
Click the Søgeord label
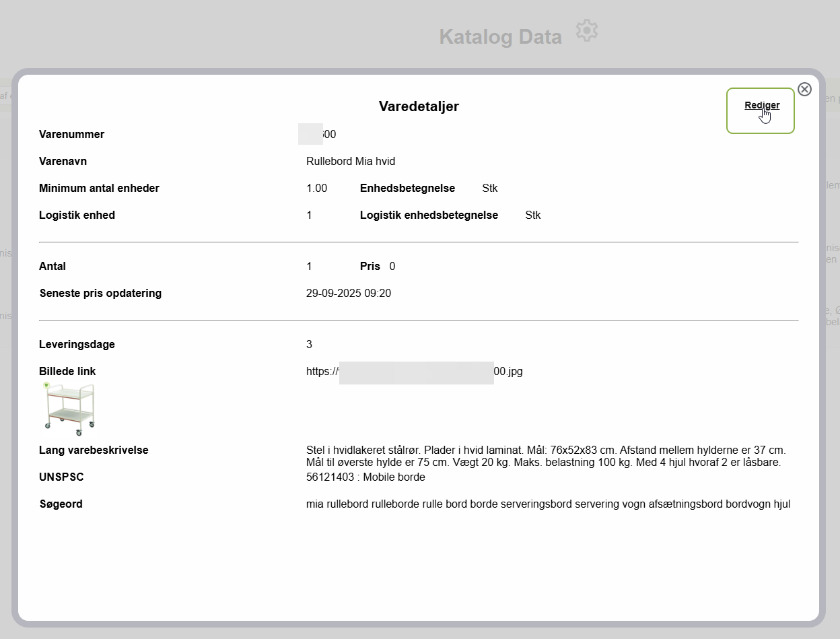tap(61, 504)
